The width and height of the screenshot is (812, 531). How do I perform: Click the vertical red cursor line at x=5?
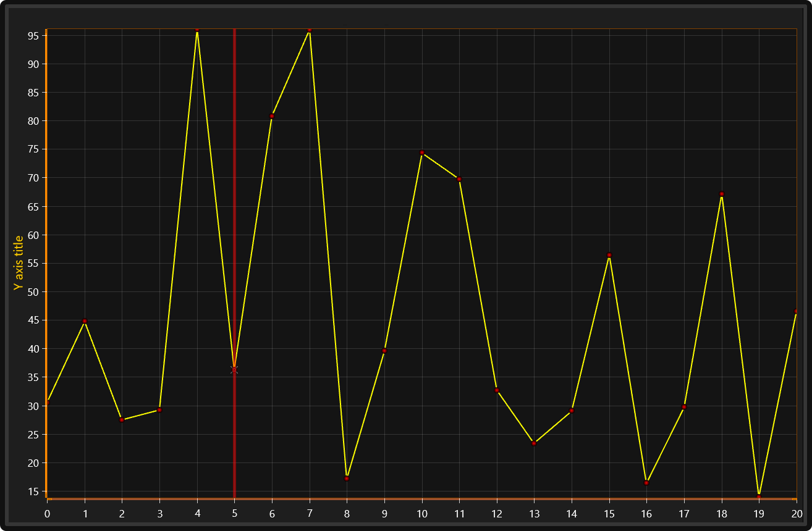pos(234,263)
